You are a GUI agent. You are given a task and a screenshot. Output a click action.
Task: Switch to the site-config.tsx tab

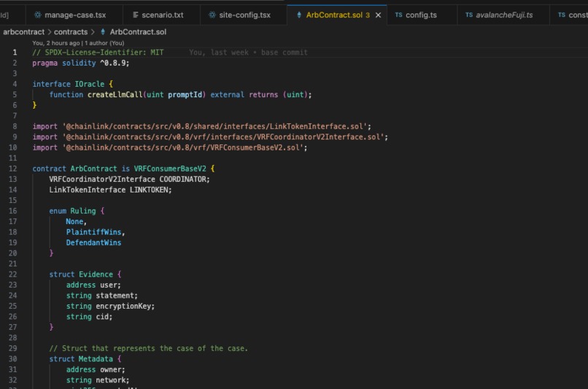244,15
